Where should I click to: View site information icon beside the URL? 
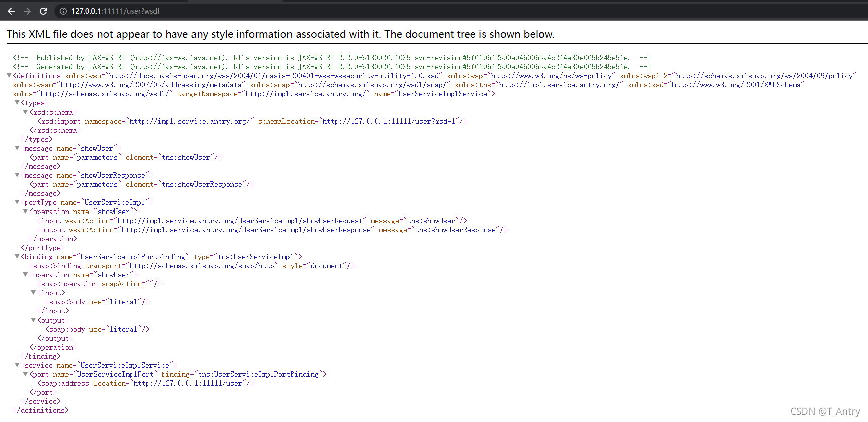63,11
